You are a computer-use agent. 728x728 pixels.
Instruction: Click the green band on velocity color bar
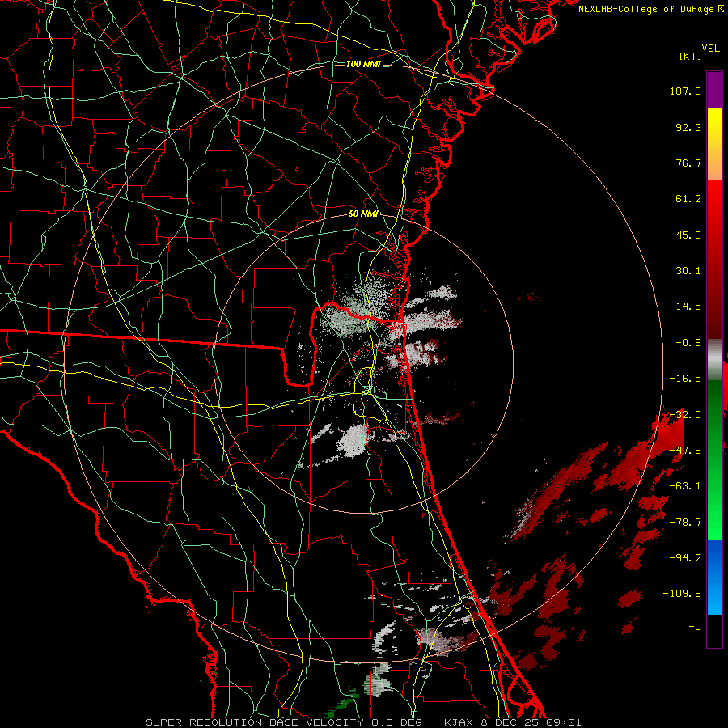[714, 459]
